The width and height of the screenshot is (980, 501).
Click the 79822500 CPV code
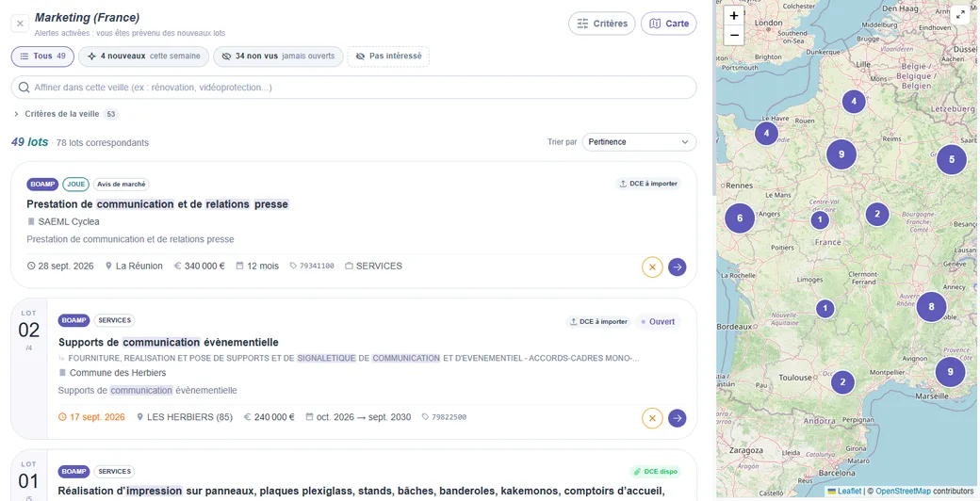pos(445,417)
